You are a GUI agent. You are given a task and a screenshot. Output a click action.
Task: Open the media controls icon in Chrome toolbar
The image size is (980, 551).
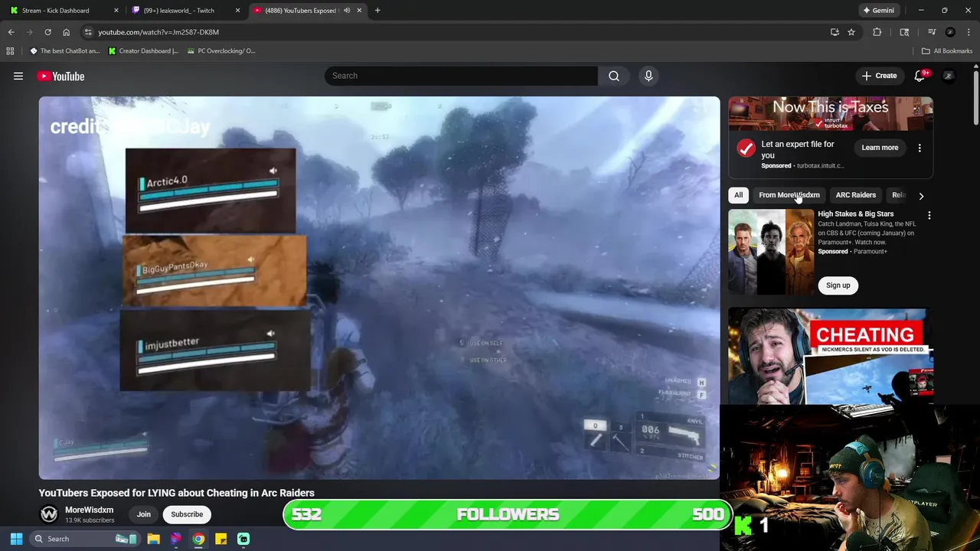coord(932,32)
